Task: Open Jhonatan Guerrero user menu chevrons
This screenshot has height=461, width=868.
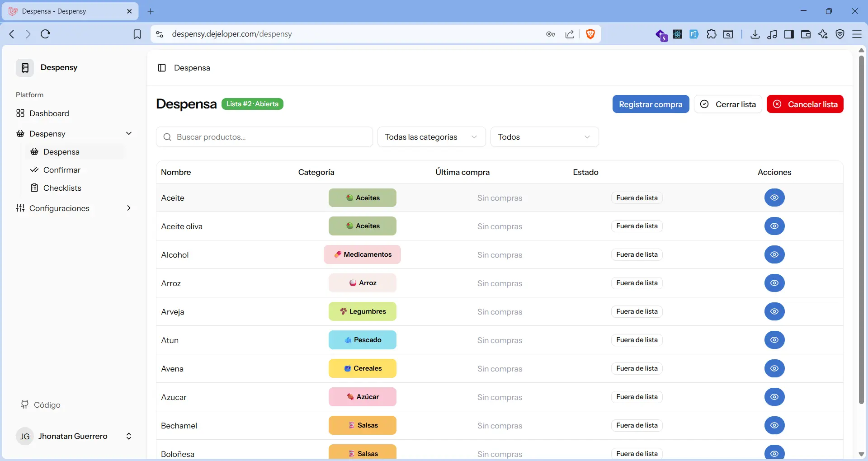Action: coord(129,436)
